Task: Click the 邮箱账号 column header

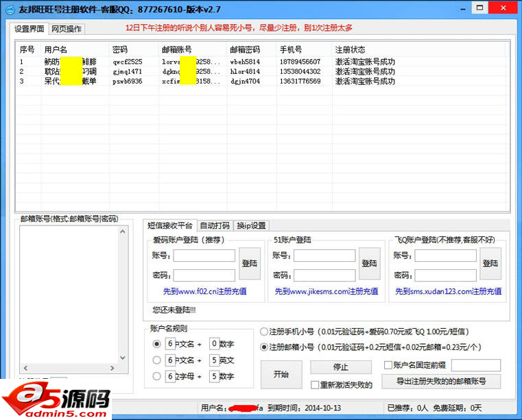Action: point(193,50)
